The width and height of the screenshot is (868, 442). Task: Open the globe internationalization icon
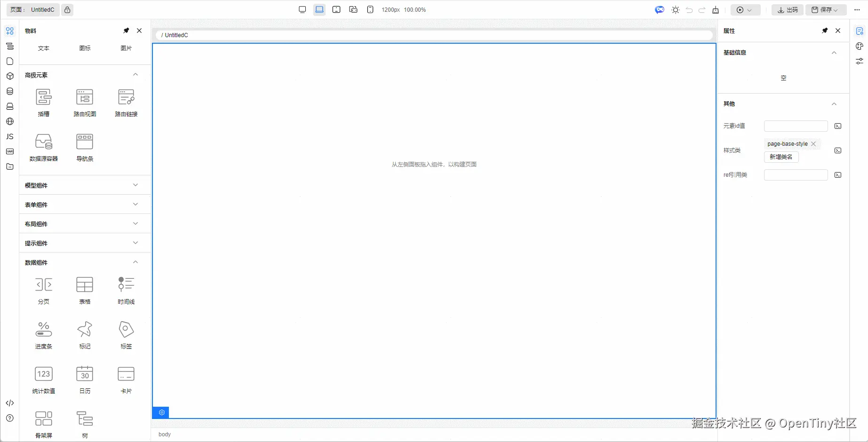[x=10, y=121]
